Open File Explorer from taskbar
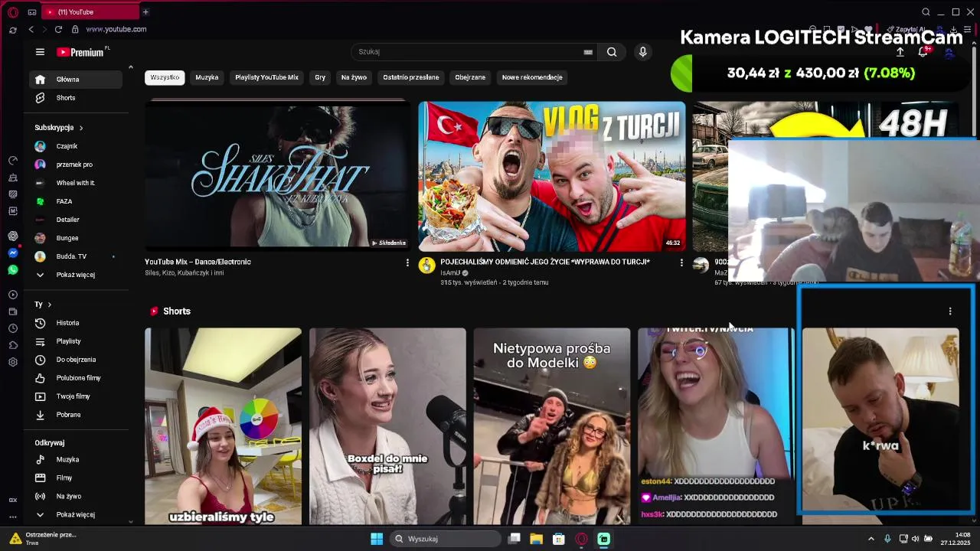This screenshot has height=551, width=980. 536,539
